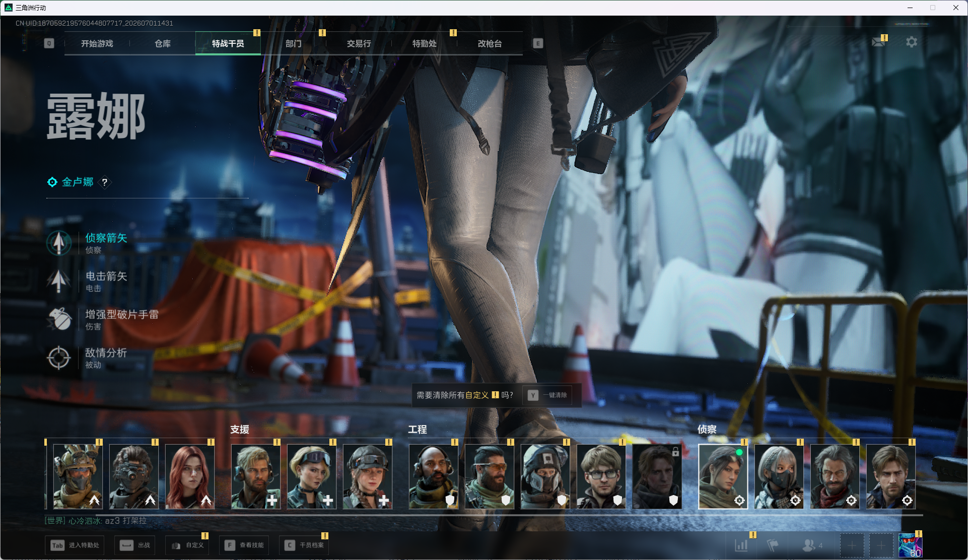Select the 增强型破片手雷 grenade icon
Image resolution: width=968 pixels, height=560 pixels.
coord(59,319)
